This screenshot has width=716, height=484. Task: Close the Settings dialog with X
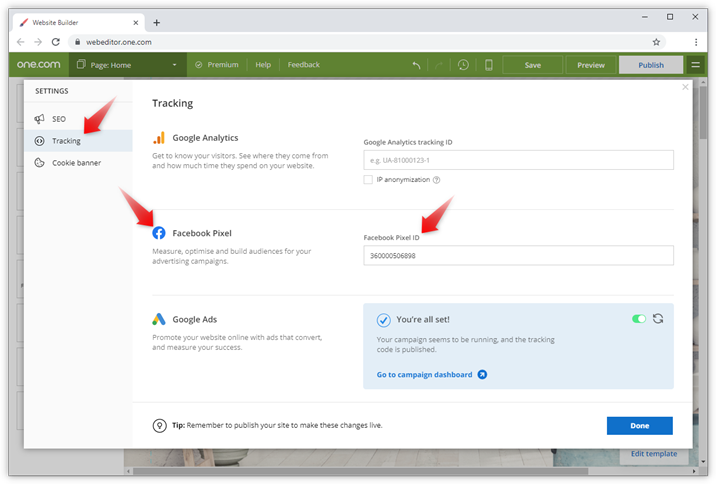tap(685, 88)
